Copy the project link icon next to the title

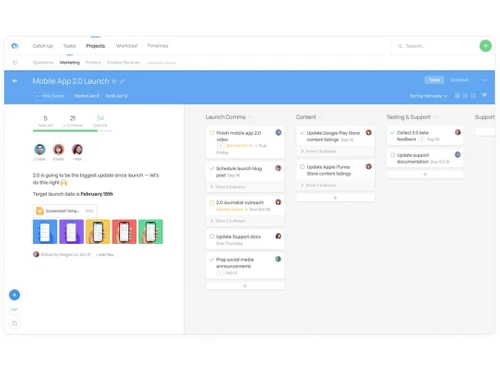click(122, 81)
